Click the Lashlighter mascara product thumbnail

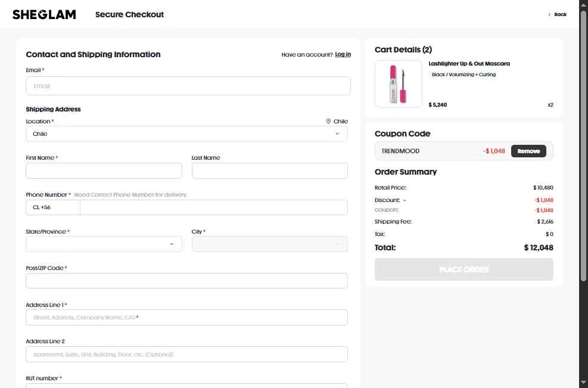click(398, 84)
